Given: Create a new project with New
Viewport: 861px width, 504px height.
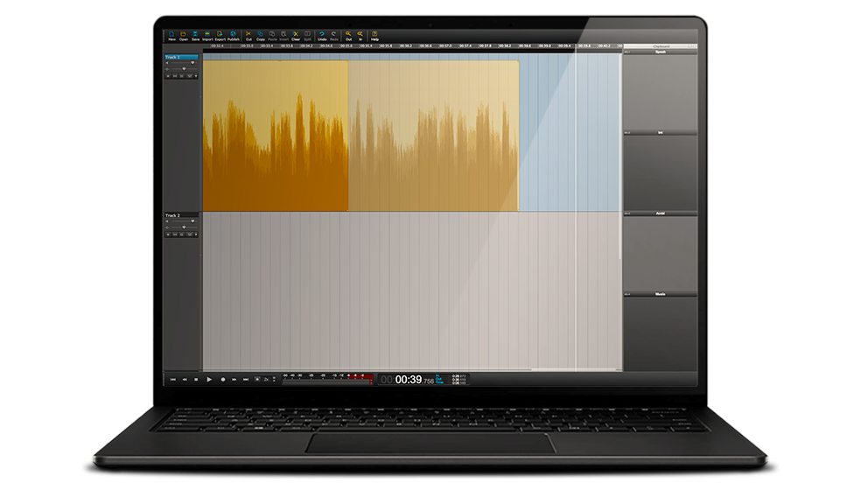Looking at the screenshot, I should tap(171, 36).
